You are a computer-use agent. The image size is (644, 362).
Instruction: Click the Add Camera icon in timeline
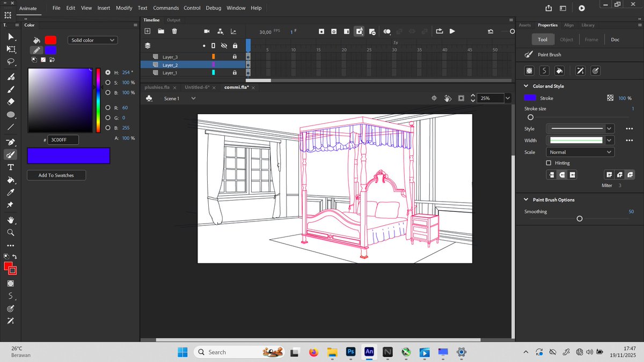point(207,32)
